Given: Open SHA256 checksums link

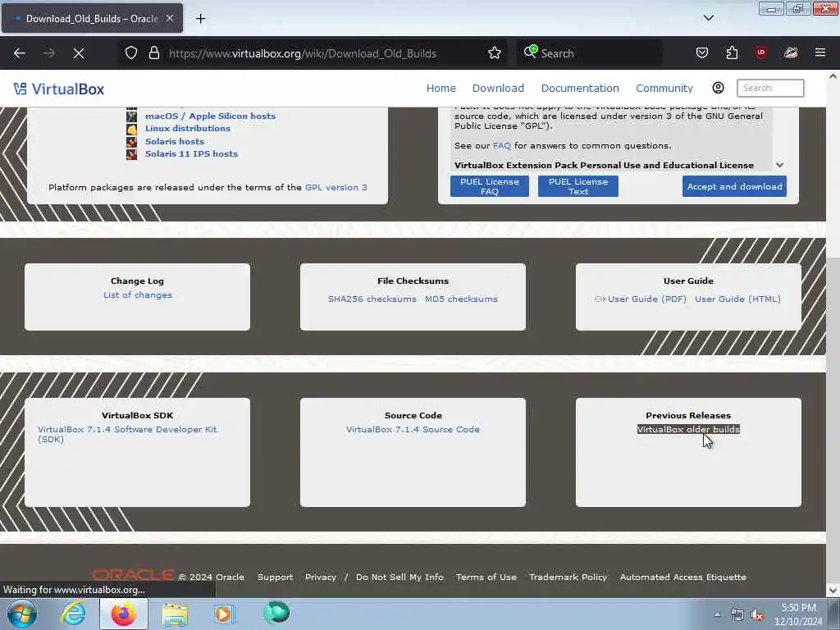Looking at the screenshot, I should (x=372, y=299).
